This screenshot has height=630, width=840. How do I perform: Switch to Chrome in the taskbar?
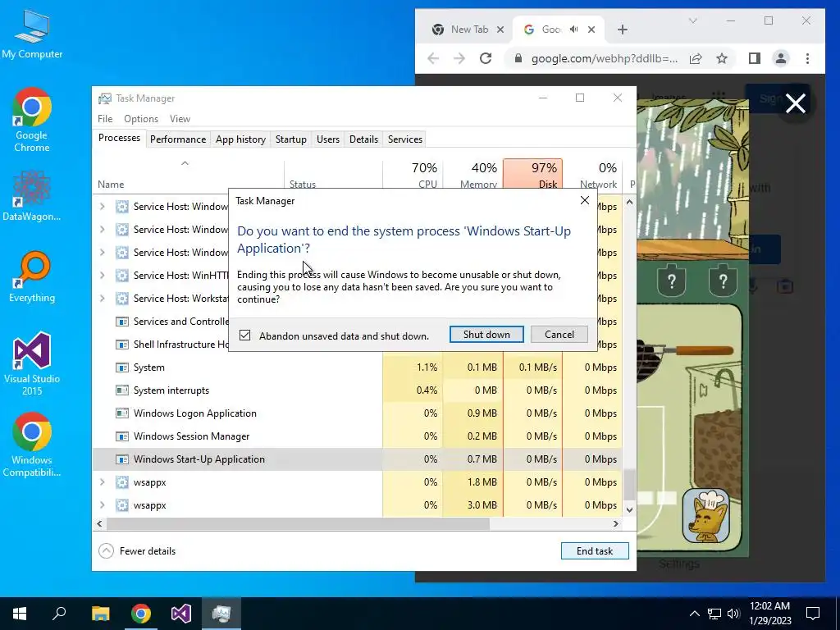pos(141,614)
